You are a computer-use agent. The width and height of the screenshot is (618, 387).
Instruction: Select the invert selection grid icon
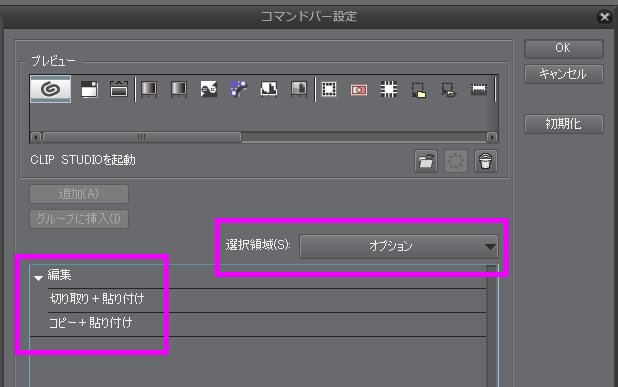click(389, 89)
